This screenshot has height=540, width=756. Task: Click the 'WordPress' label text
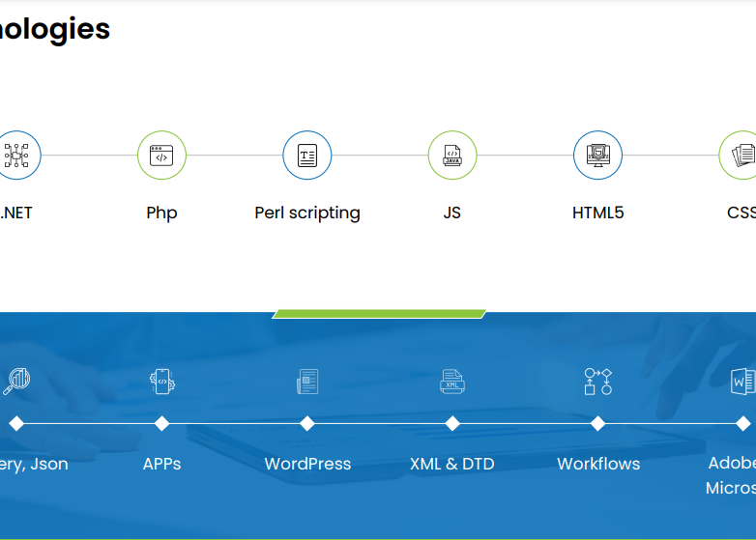point(307,464)
